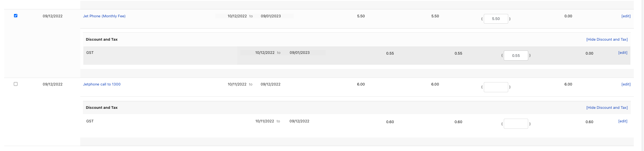
Task: Select the empty amount field for Jetphone call
Action: (496, 87)
